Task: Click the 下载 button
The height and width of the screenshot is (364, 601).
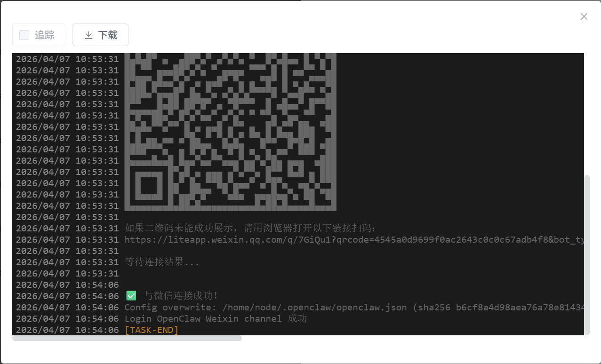Action: [100, 35]
